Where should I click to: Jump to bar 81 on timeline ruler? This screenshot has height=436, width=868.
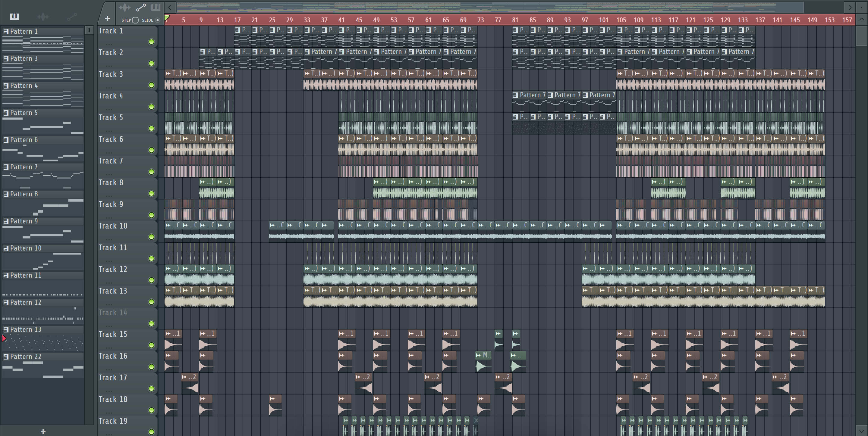pyautogui.click(x=515, y=20)
